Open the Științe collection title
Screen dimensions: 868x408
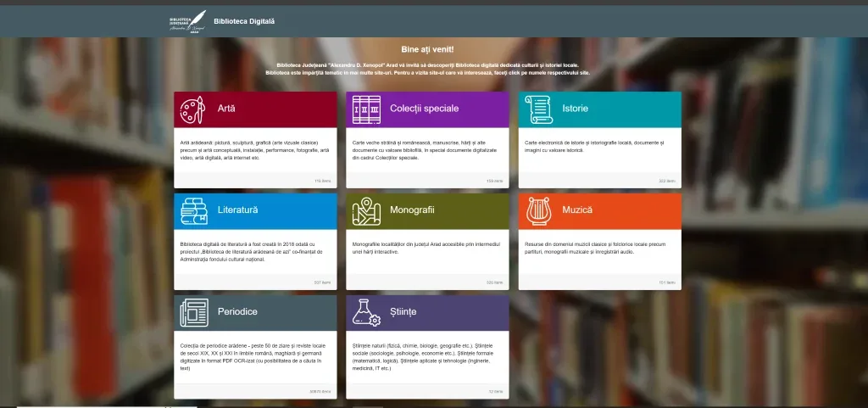[x=403, y=311]
